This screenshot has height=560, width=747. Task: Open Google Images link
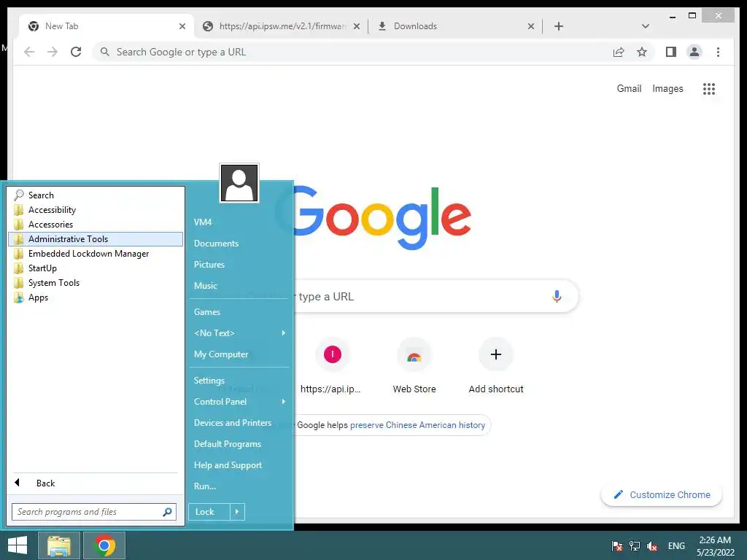[667, 88]
